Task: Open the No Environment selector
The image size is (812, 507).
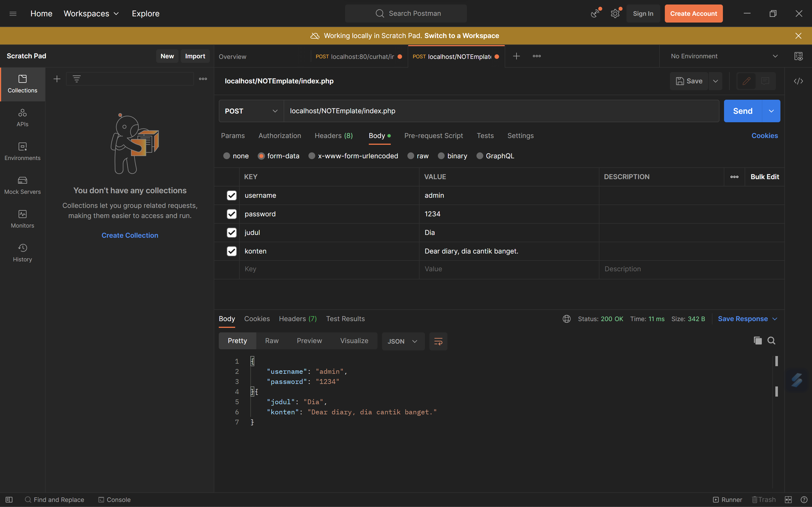Action: pos(724,56)
